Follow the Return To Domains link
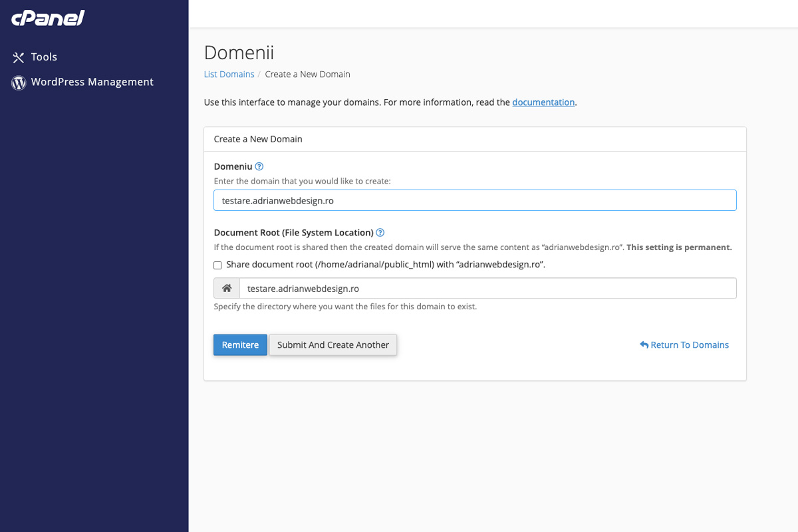 pyautogui.click(x=690, y=344)
